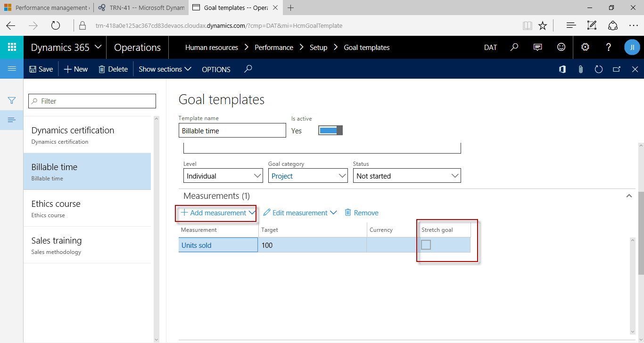Click the Operations title link
This screenshot has width=644, height=343.
point(137,47)
